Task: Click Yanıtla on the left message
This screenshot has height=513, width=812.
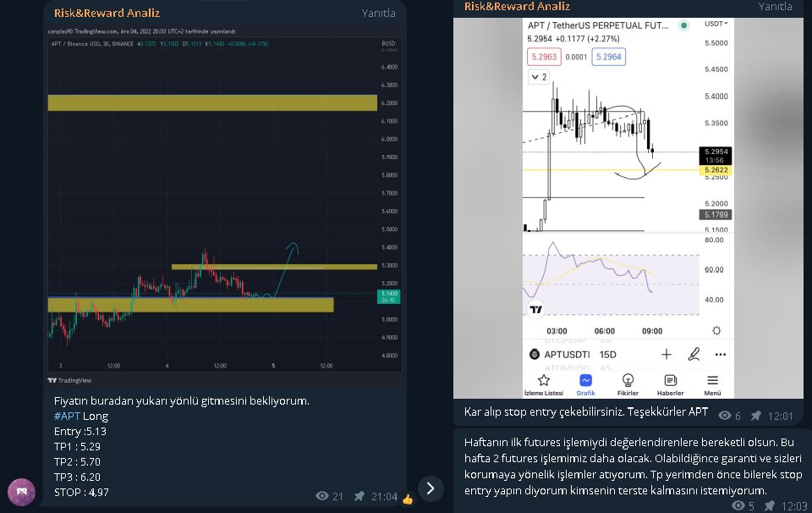Action: tap(378, 13)
